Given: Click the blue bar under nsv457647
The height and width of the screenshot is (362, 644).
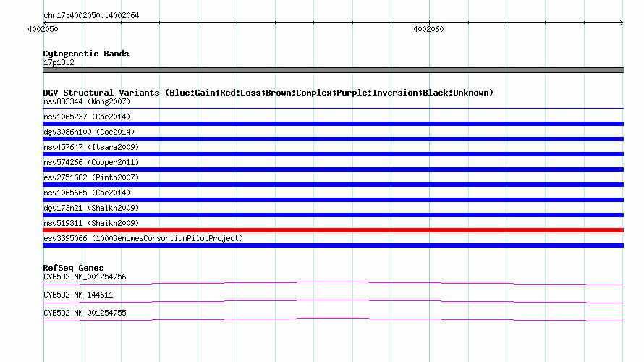Looking at the screenshot, I should tap(333, 154).
